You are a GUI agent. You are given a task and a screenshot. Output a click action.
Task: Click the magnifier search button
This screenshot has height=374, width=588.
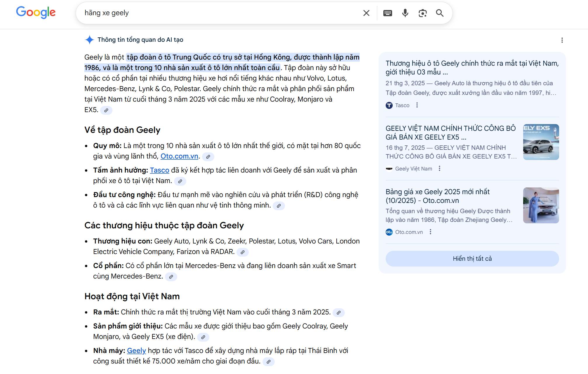[x=440, y=13]
